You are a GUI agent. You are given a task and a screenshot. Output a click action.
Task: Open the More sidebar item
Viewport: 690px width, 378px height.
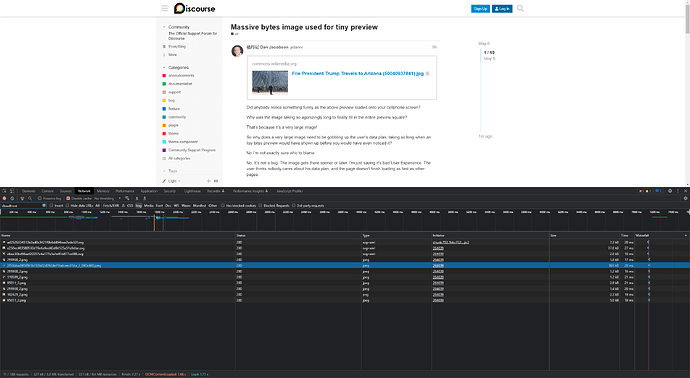point(172,55)
